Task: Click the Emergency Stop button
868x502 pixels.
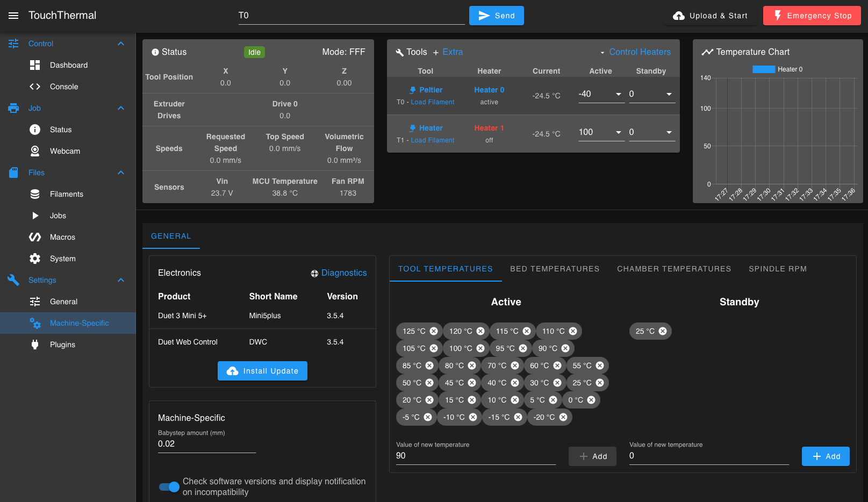Action: click(812, 16)
